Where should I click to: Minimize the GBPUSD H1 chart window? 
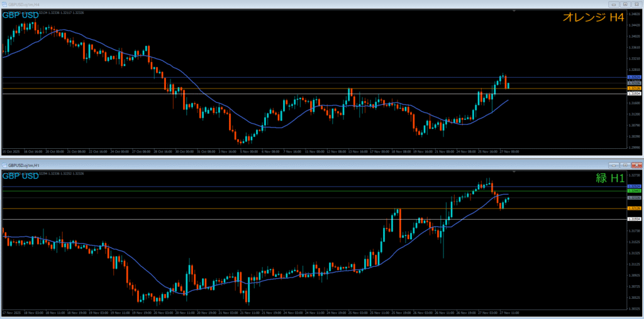[614, 165]
